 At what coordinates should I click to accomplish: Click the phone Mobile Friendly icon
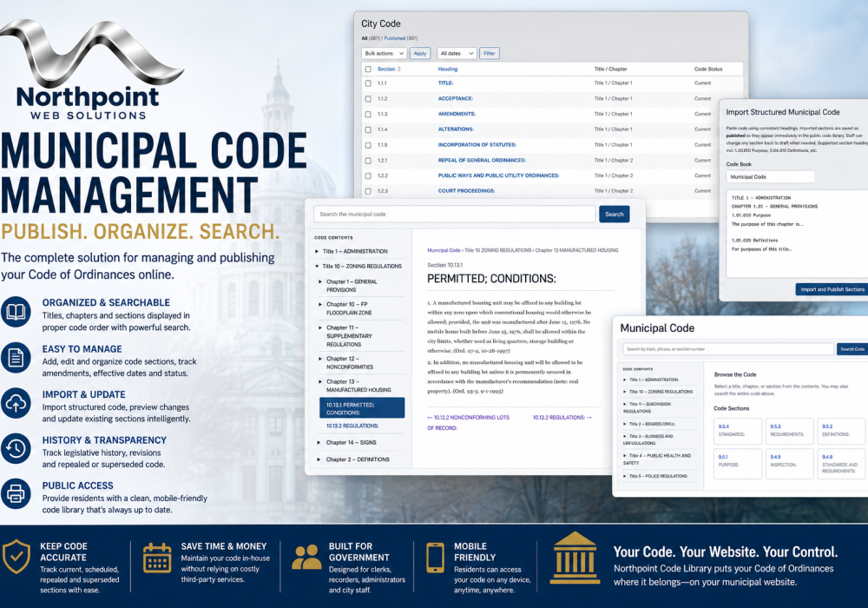pos(435,557)
